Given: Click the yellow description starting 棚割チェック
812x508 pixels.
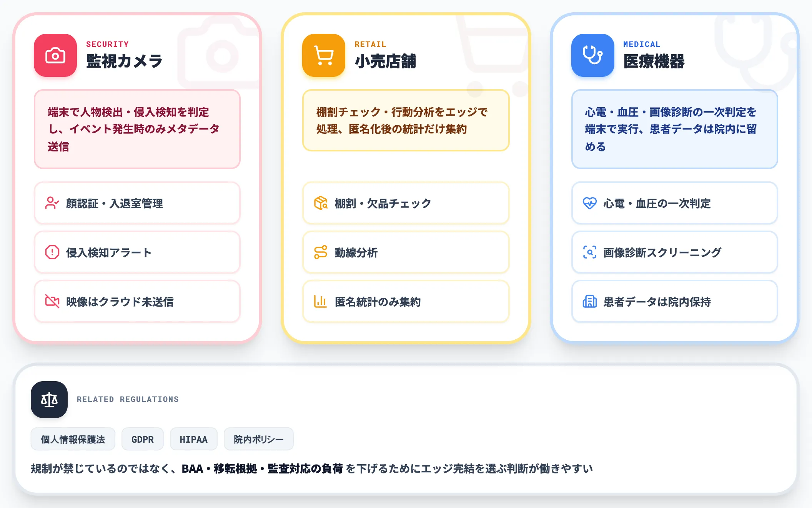Looking at the screenshot, I should [x=406, y=120].
